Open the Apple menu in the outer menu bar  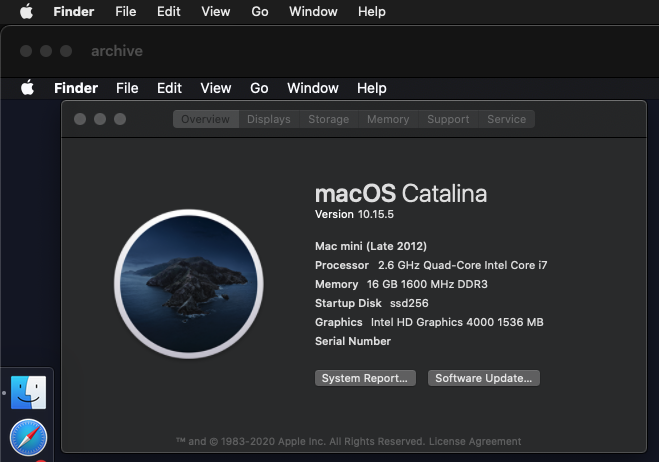pos(26,11)
